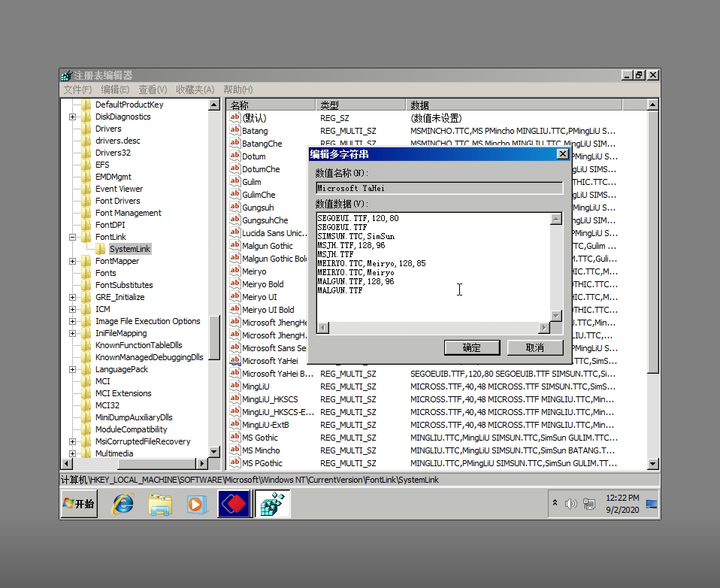Click the 确定 button in dialog

tap(471, 347)
